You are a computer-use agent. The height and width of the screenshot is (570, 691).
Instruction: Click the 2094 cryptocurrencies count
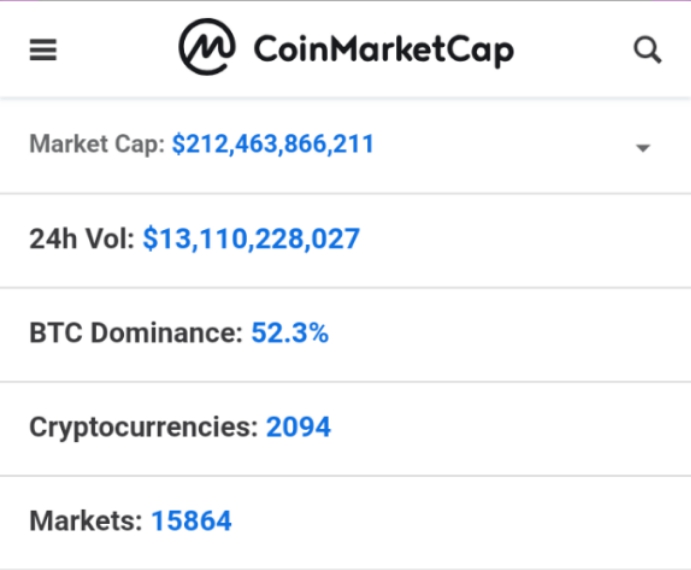pyautogui.click(x=298, y=427)
